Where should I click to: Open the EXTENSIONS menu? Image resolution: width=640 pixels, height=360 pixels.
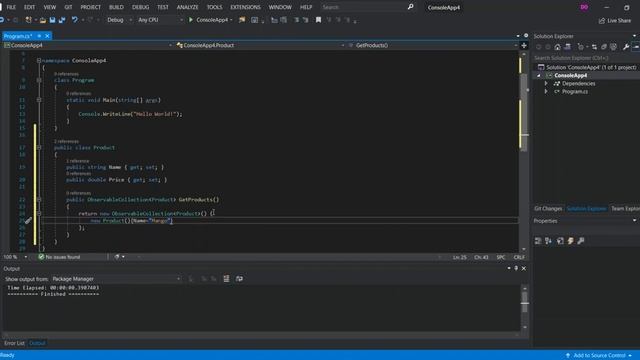pos(245,7)
